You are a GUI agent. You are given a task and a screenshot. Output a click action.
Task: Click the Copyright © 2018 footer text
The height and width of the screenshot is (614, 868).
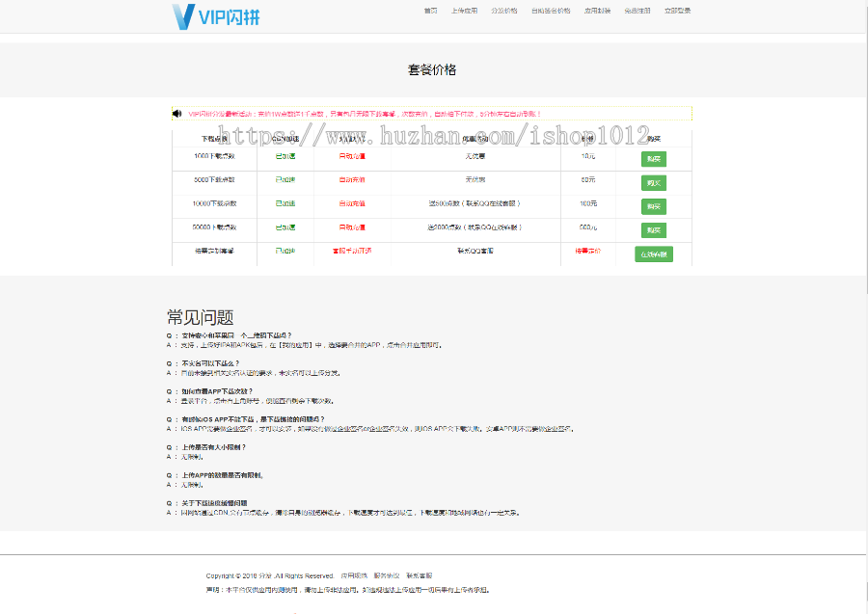click(270, 575)
